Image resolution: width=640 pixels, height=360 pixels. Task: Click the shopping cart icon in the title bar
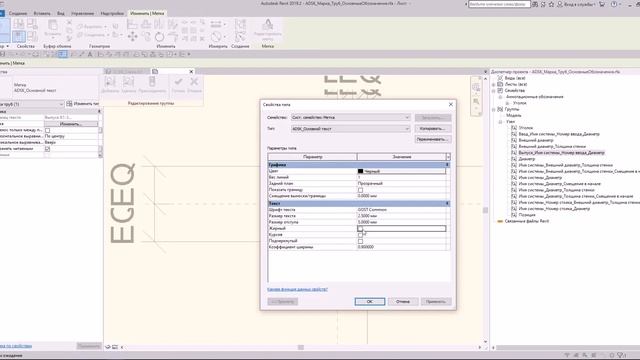tap(602, 4)
